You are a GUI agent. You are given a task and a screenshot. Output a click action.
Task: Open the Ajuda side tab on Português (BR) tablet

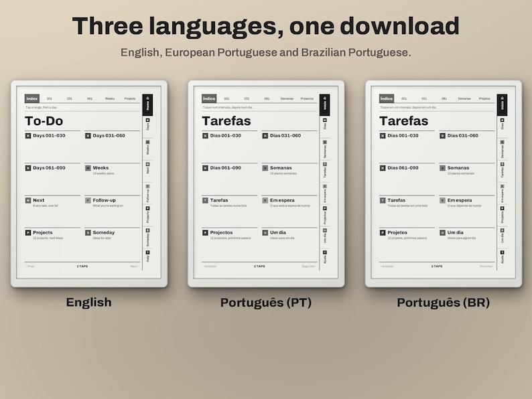coord(502,259)
